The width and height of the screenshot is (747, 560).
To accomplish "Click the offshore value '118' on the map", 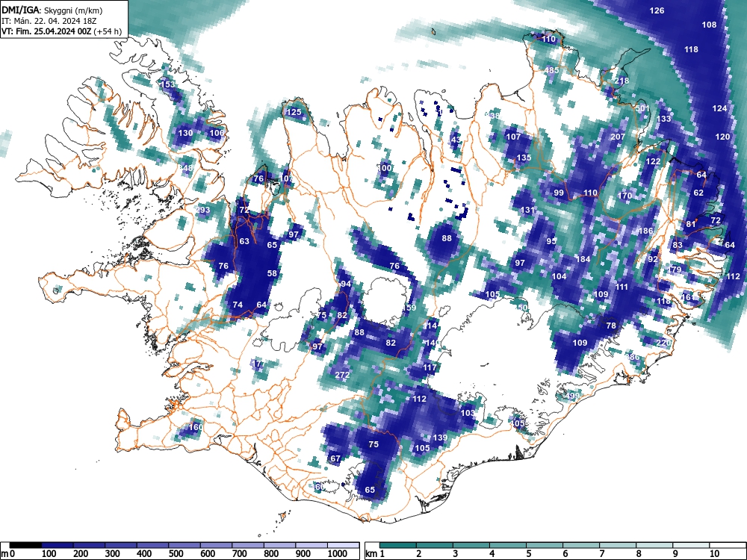I will (x=691, y=49).
